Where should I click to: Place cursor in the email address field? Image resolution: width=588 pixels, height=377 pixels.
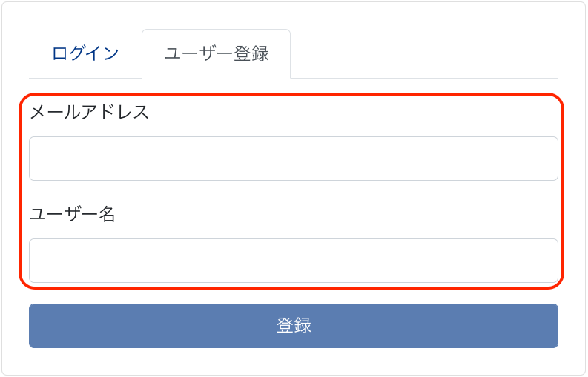293,159
